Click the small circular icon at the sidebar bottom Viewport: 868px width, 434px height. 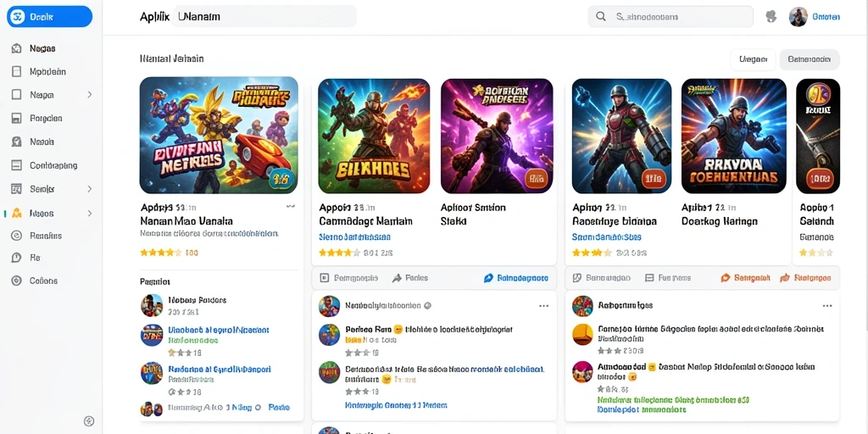[x=89, y=420]
